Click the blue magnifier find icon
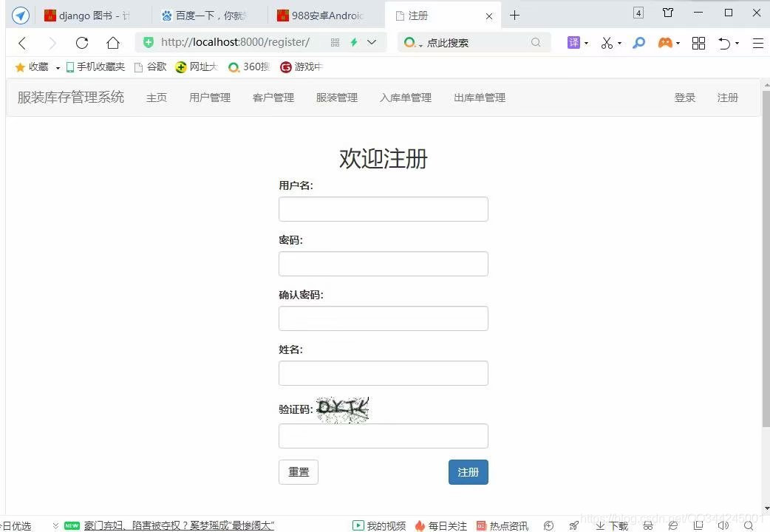Viewport: 770px width, 532px height. pyautogui.click(x=639, y=43)
